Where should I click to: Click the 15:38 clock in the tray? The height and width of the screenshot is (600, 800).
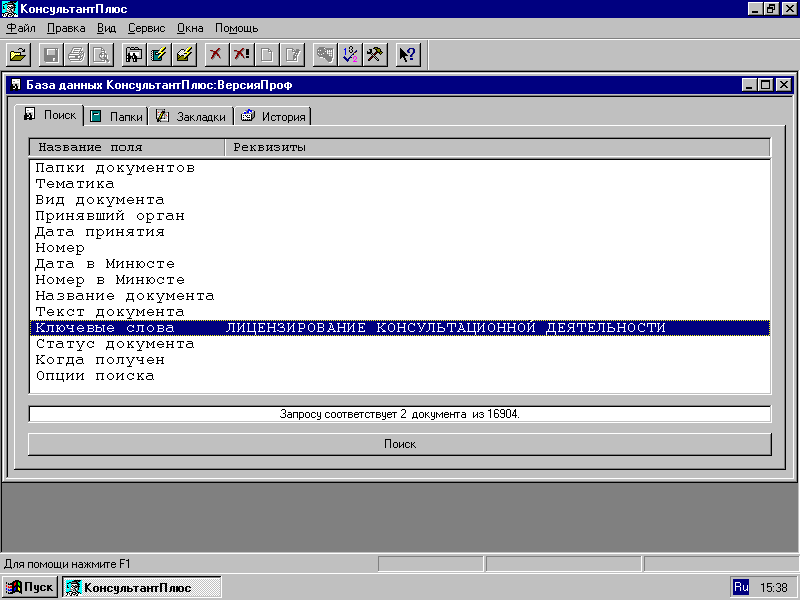[773, 587]
